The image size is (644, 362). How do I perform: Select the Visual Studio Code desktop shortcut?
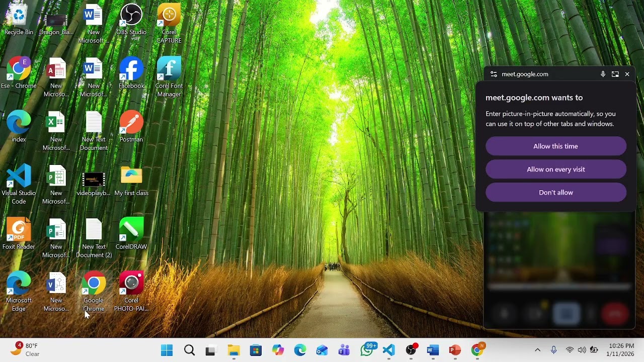point(19,185)
